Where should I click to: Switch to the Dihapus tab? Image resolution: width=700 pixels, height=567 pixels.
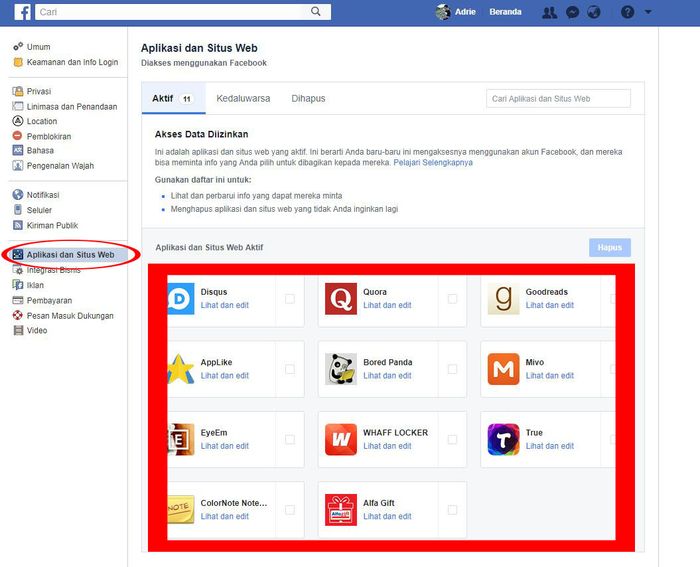(308, 98)
